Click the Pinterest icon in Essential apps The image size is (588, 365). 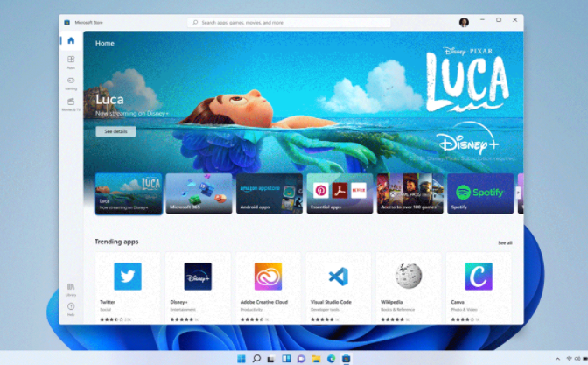(321, 191)
